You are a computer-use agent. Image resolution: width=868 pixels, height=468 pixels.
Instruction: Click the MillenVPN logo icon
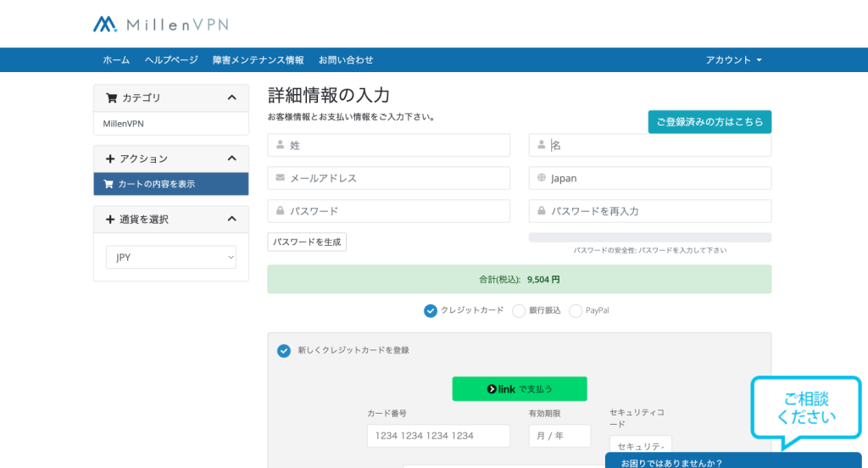pos(105,24)
